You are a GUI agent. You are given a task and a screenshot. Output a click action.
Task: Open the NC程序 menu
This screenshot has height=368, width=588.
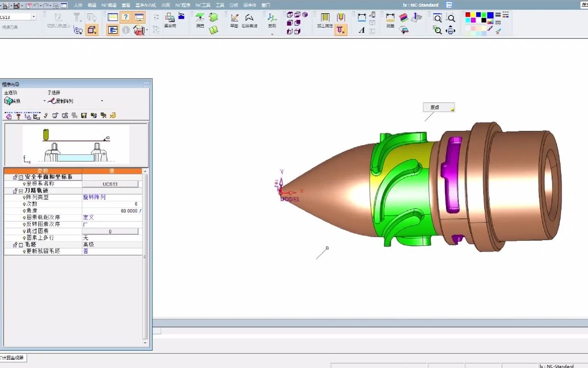pyautogui.click(x=182, y=5)
